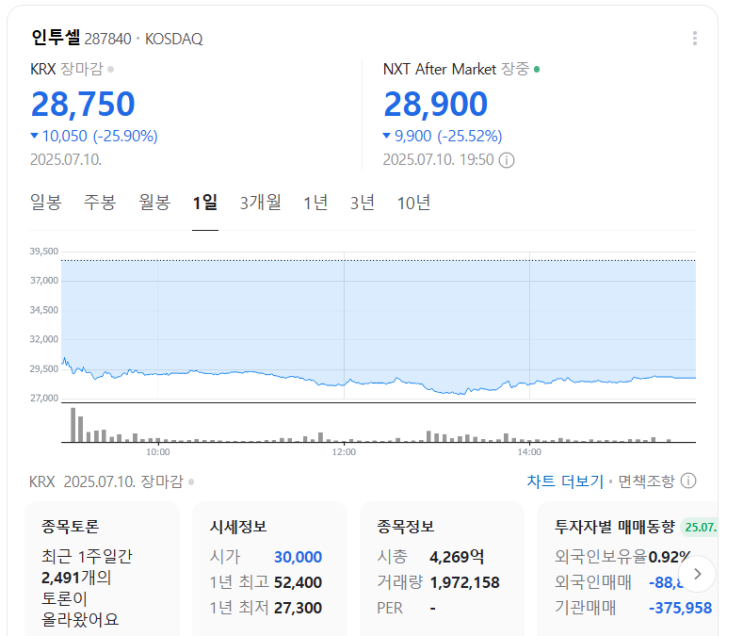The width and height of the screenshot is (743, 636).
Task: Select the 일봉 chart tab
Action: [45, 203]
